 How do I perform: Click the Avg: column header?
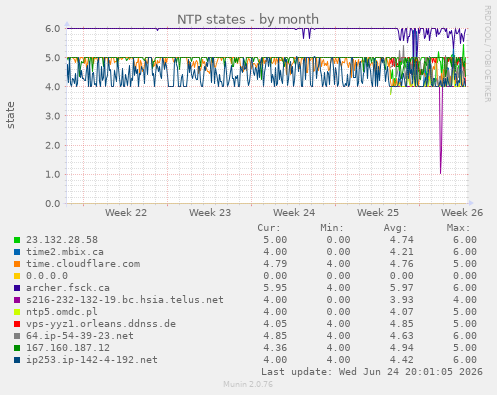[x=395, y=228]
